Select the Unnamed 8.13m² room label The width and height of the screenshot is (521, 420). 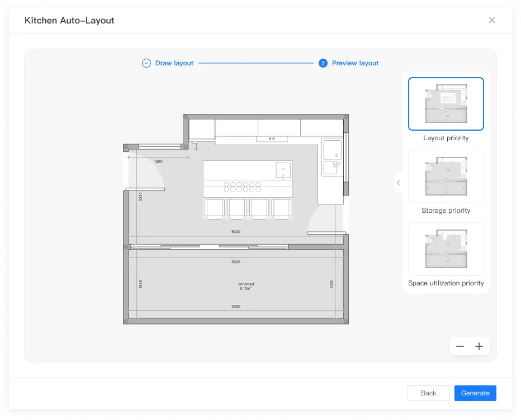tap(245, 286)
